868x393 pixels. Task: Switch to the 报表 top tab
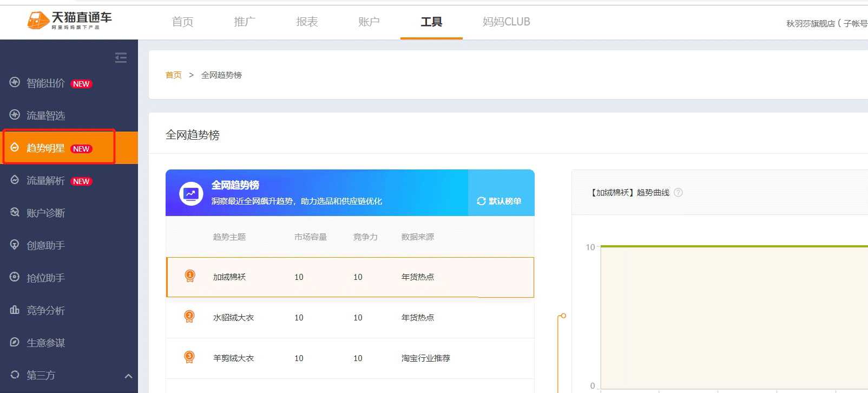point(307,22)
